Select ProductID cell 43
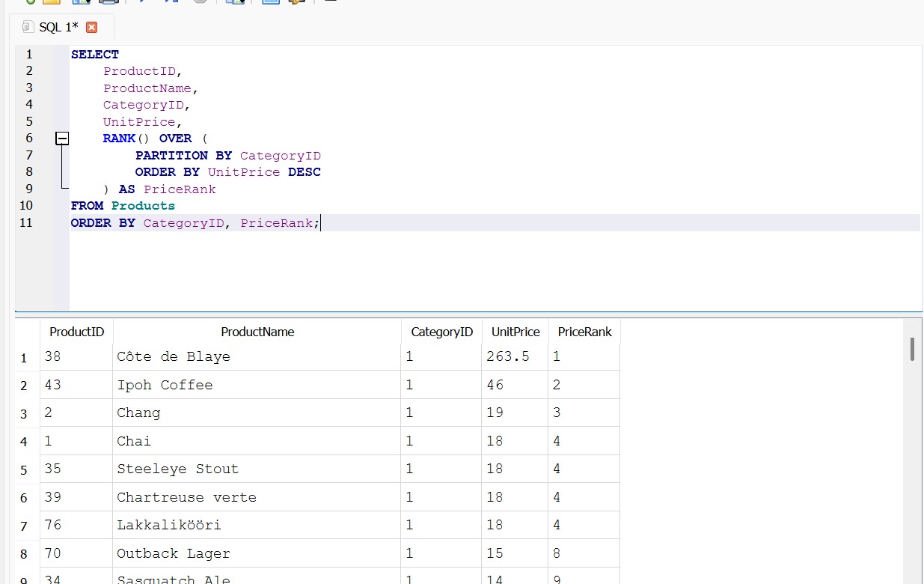The height and width of the screenshot is (584, 924). (76, 385)
